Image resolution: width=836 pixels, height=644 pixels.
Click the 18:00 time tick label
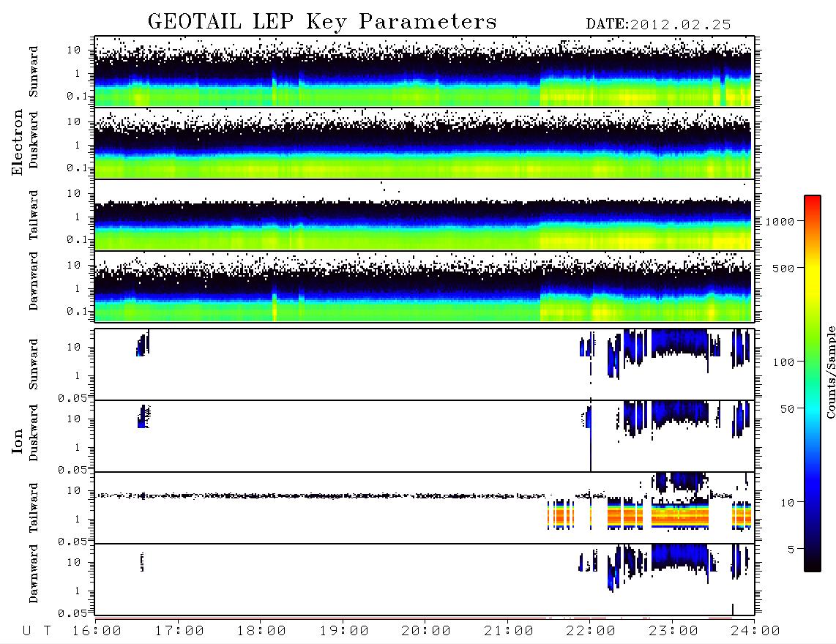262,631
